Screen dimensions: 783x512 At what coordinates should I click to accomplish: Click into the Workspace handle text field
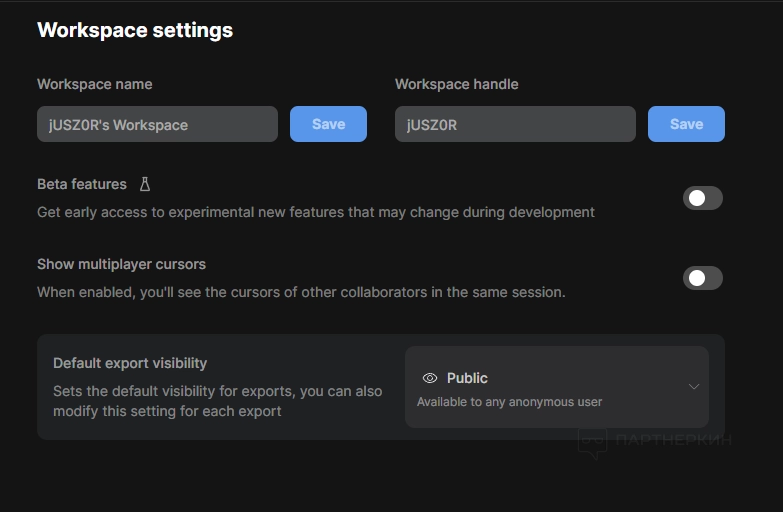coord(515,125)
